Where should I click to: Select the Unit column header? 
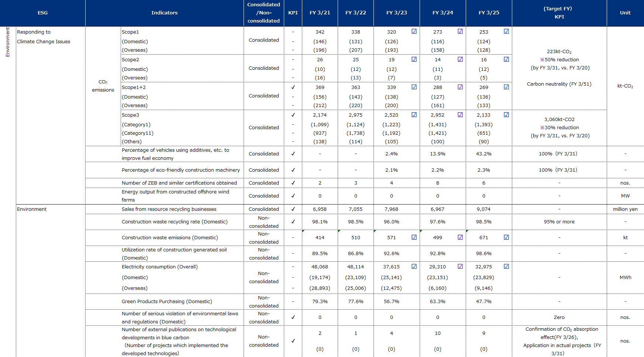pyautogui.click(x=625, y=13)
